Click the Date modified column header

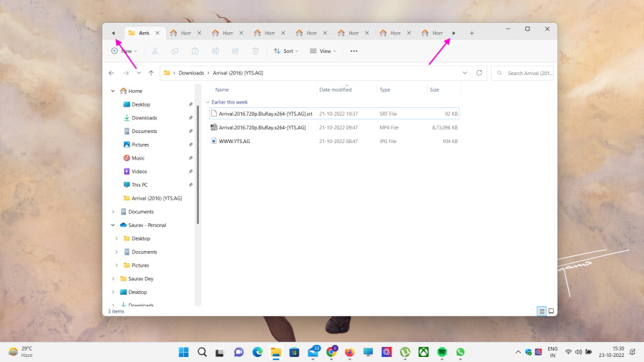(x=336, y=90)
